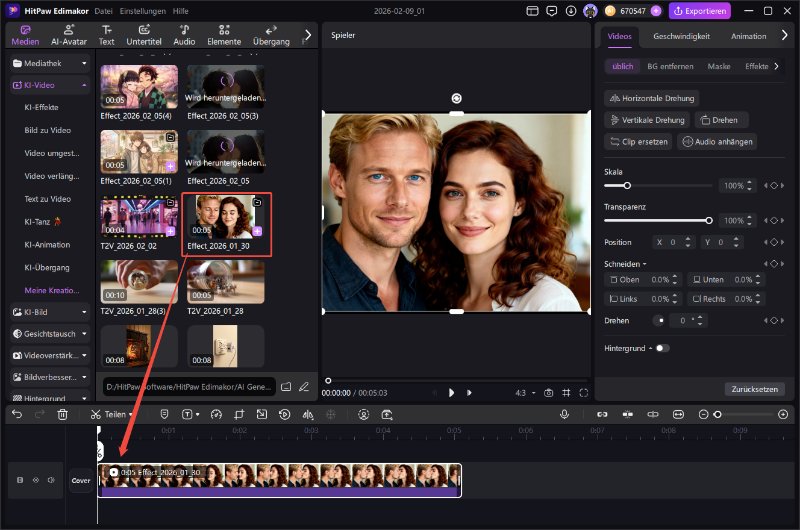Click the rotate handle above the preview image
The height and width of the screenshot is (530, 800).
(x=457, y=98)
